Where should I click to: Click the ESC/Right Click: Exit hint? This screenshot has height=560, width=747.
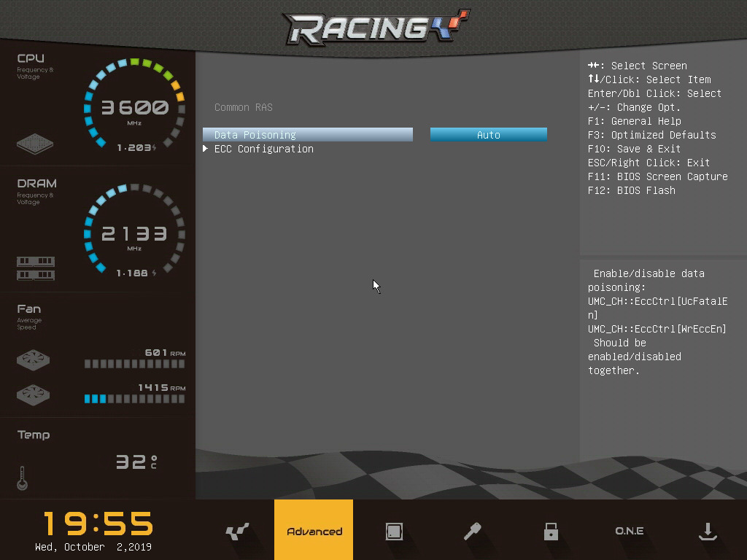tap(649, 163)
